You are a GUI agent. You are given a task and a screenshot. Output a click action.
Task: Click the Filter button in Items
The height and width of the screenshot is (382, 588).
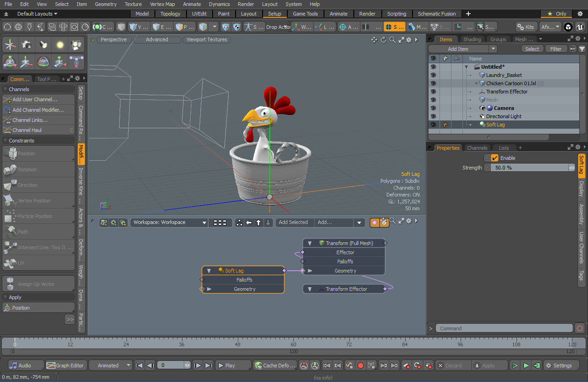coord(555,49)
